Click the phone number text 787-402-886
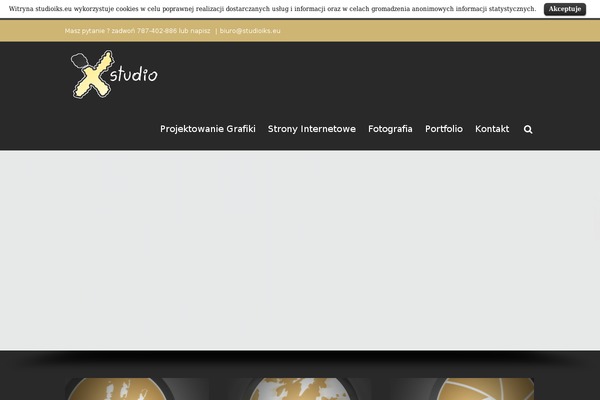 click(157, 31)
